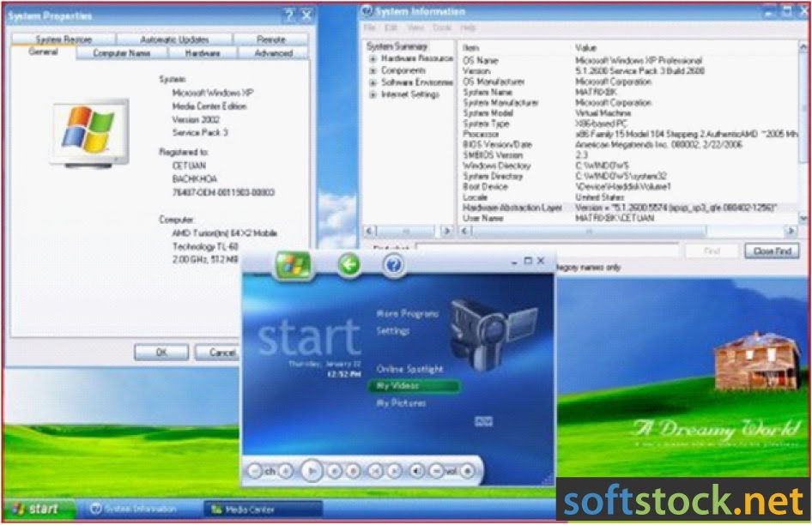The width and height of the screenshot is (812, 525).
Task: Expand the Components node
Action: coord(373,70)
